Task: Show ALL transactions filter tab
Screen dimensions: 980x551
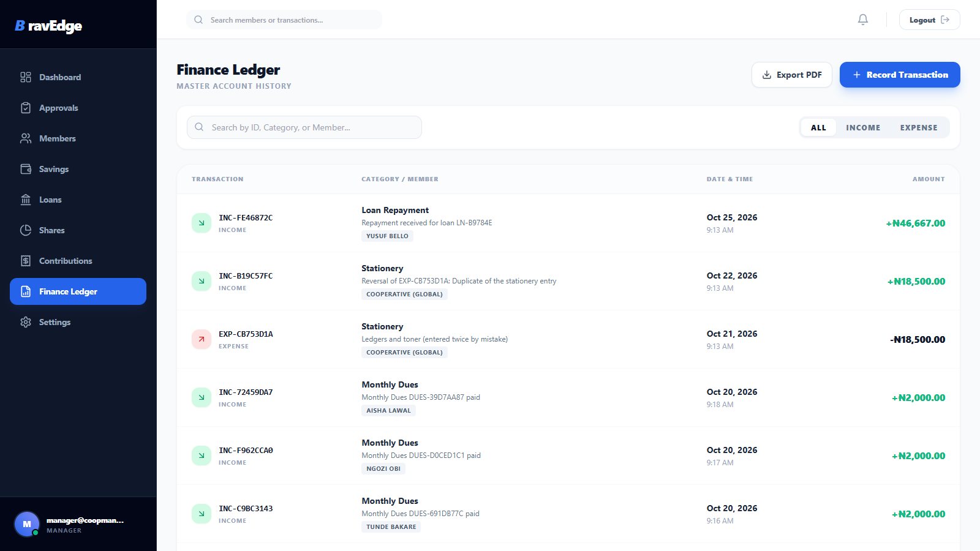Action: (818, 127)
